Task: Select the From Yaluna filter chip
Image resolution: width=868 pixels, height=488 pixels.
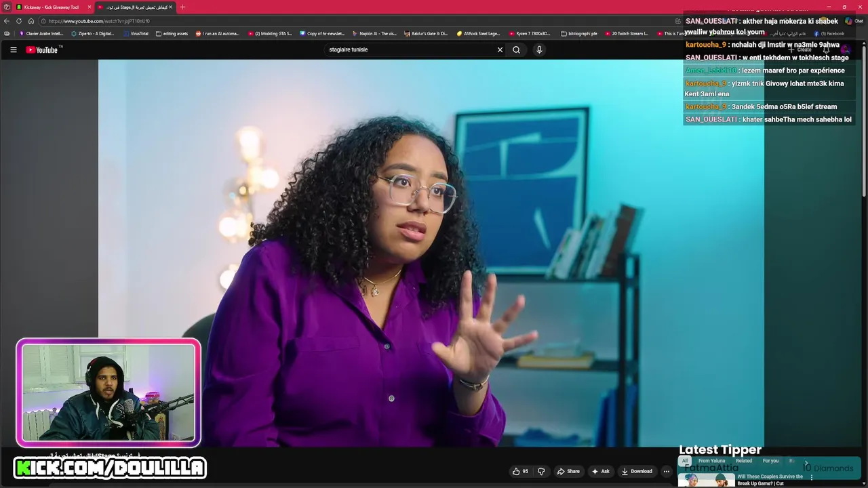Action: 711,461
